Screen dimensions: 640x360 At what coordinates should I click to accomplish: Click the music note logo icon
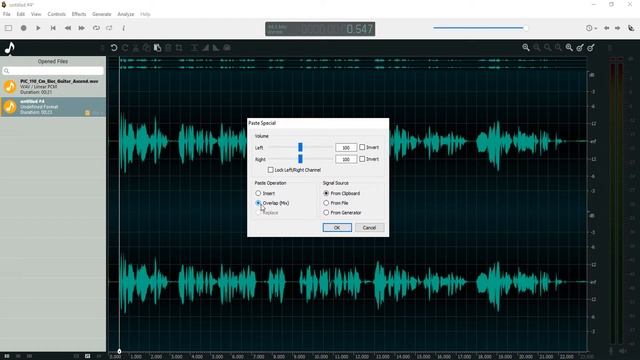coord(9,48)
